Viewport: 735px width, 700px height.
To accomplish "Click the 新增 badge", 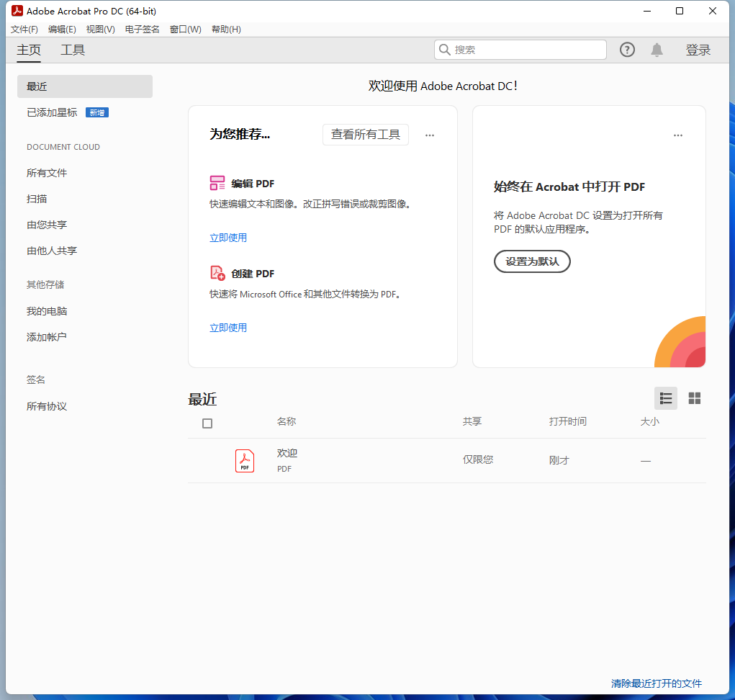I will point(97,112).
